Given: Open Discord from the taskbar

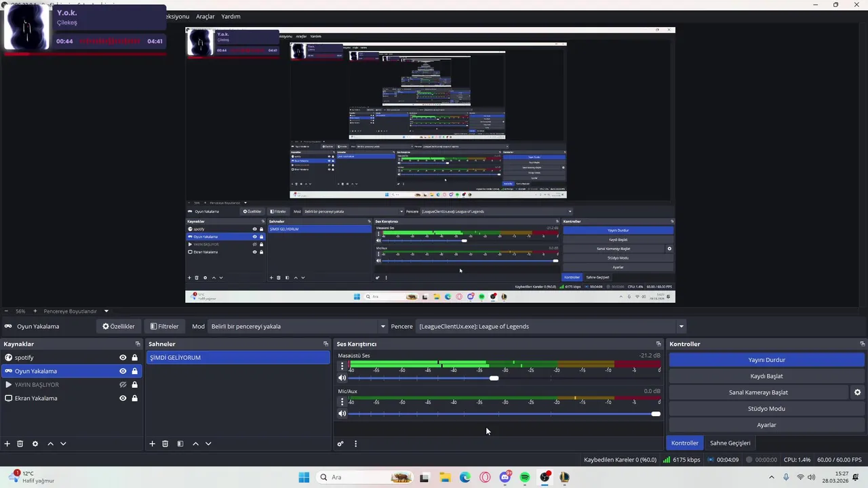Looking at the screenshot, I should pos(505,477).
